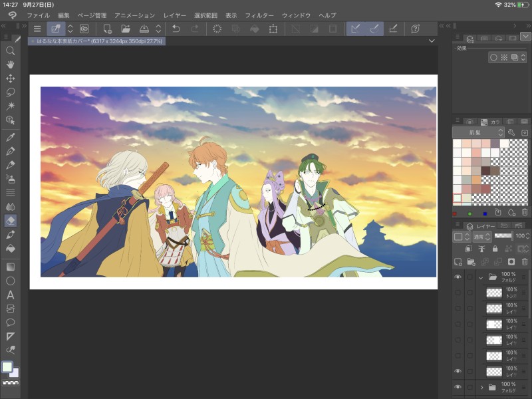Toggle Lock Layer padlock icon
Image resolution: width=532 pixels, height=399 pixels.
[x=495, y=249]
